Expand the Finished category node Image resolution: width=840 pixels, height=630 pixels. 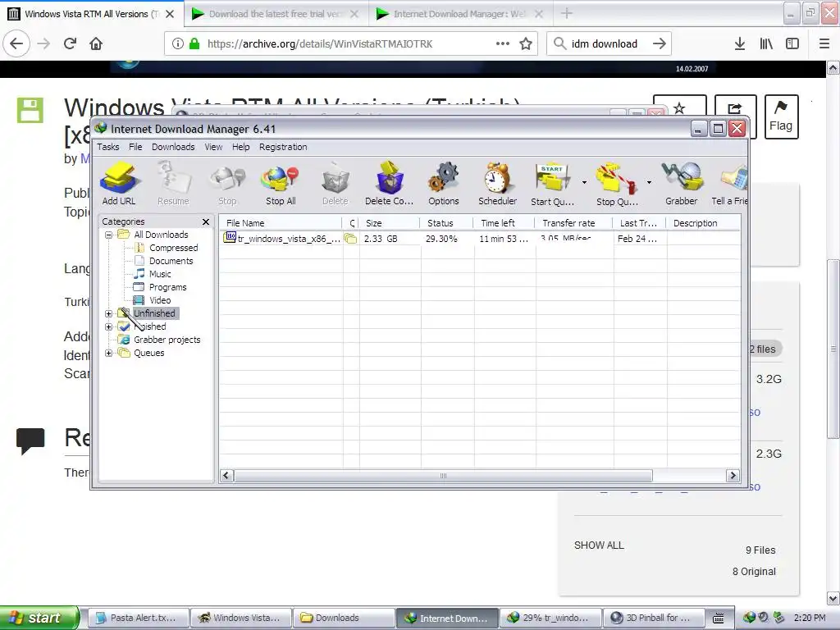pyautogui.click(x=108, y=326)
